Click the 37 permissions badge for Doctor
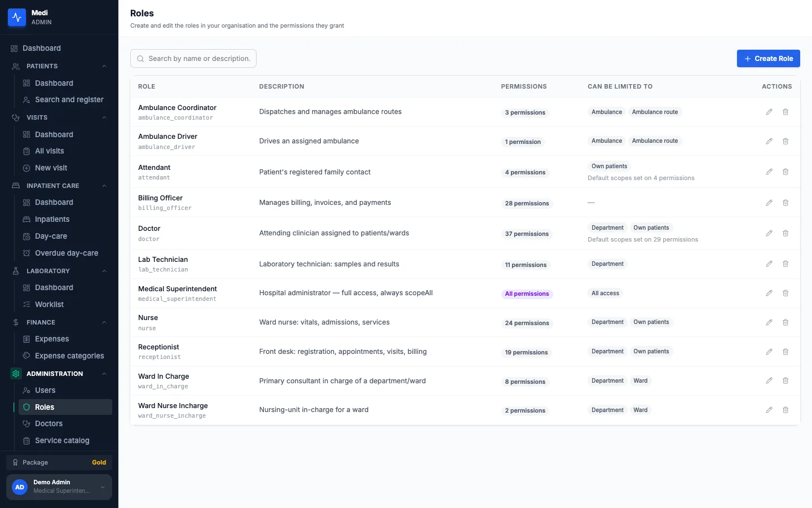 click(x=527, y=234)
